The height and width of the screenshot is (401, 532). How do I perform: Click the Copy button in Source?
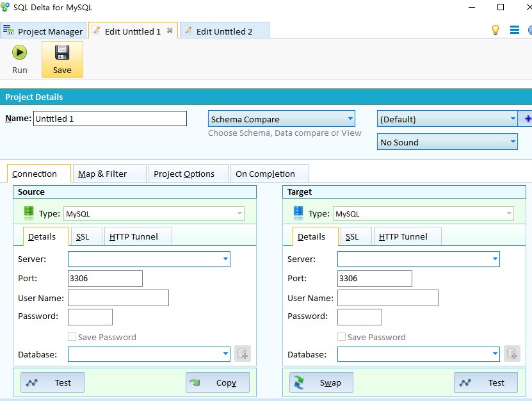click(218, 382)
